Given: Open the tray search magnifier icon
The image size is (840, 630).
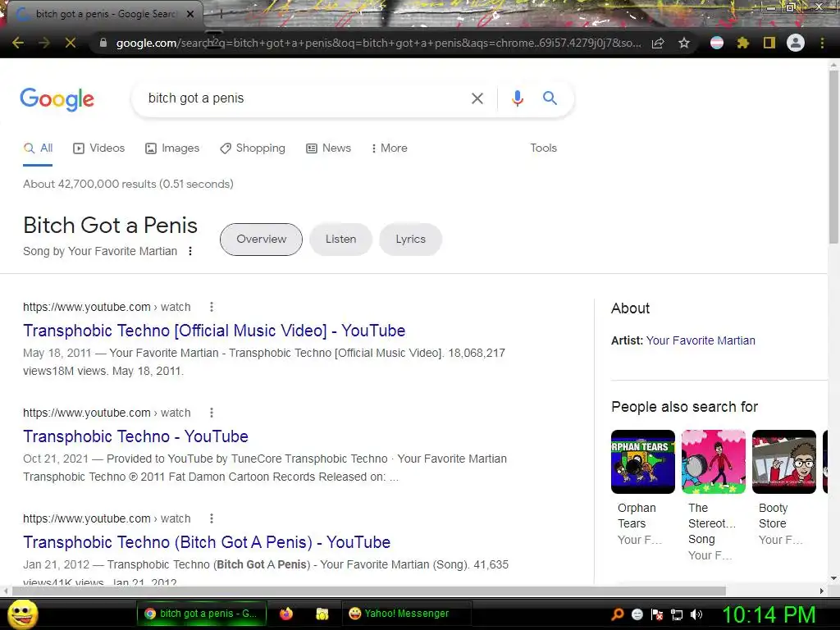Looking at the screenshot, I should (618, 614).
